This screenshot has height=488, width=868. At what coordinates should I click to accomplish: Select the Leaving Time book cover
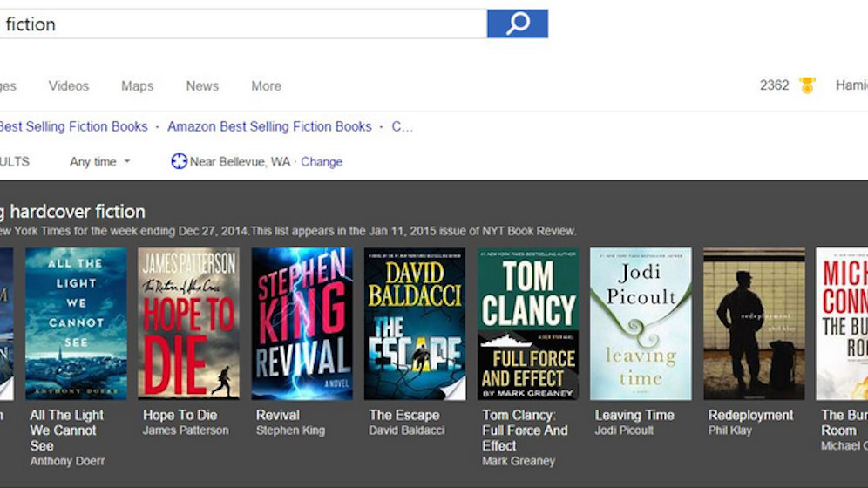(x=641, y=323)
